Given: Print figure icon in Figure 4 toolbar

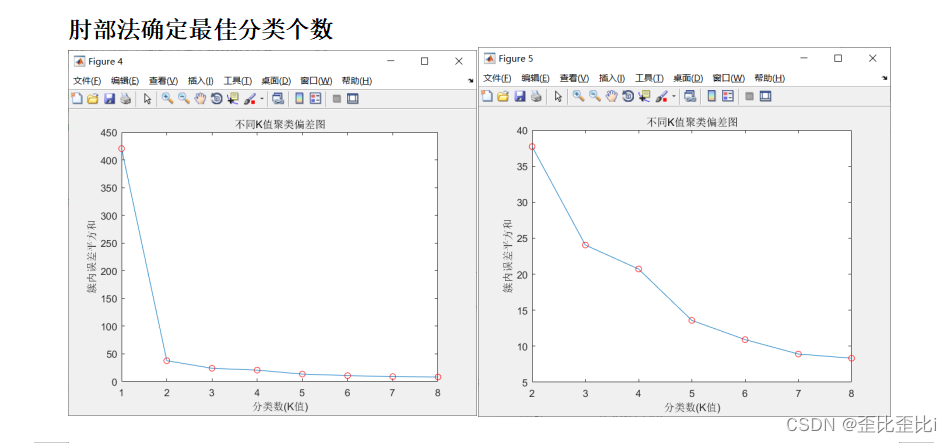Looking at the screenshot, I should (x=125, y=99).
